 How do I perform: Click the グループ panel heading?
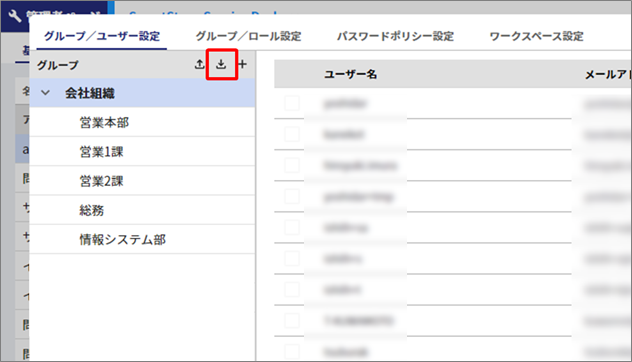click(x=58, y=65)
